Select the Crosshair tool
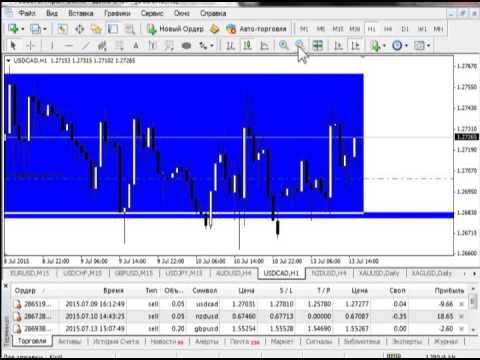Image resolution: width=480 pixels, height=360 pixels. pyautogui.click(x=30, y=45)
